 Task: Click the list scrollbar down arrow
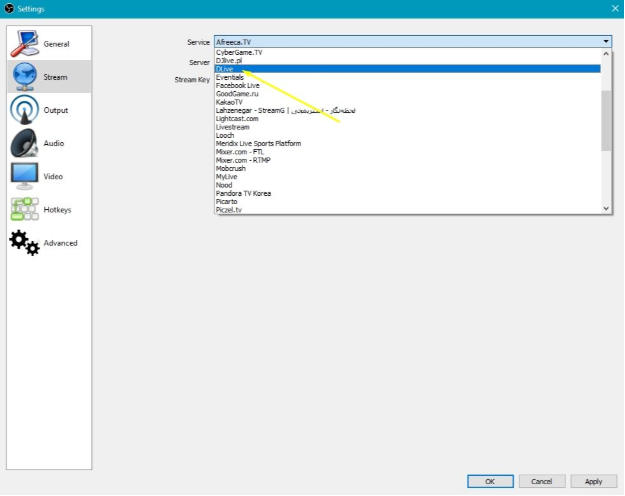coord(606,208)
